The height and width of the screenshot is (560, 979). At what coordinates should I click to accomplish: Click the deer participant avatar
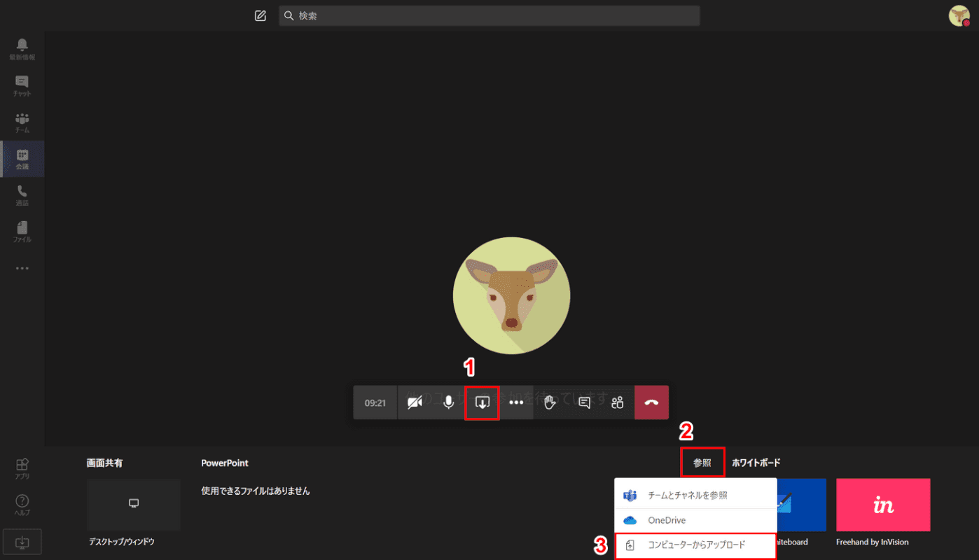pos(511,295)
